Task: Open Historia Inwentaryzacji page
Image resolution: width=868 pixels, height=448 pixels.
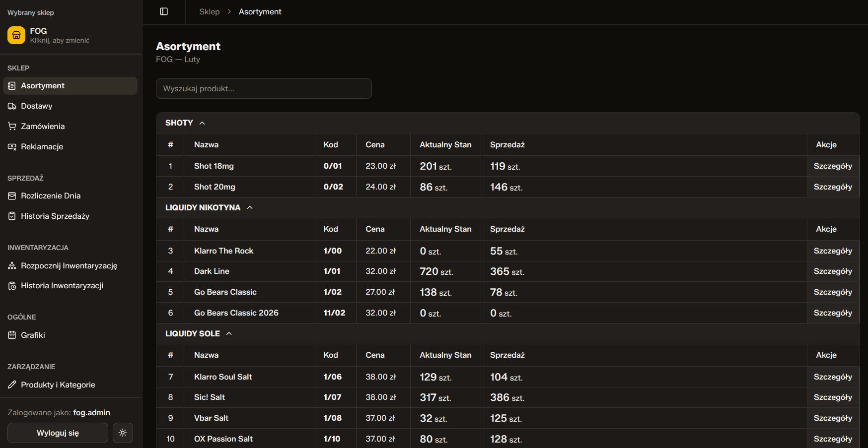Action: (x=62, y=286)
